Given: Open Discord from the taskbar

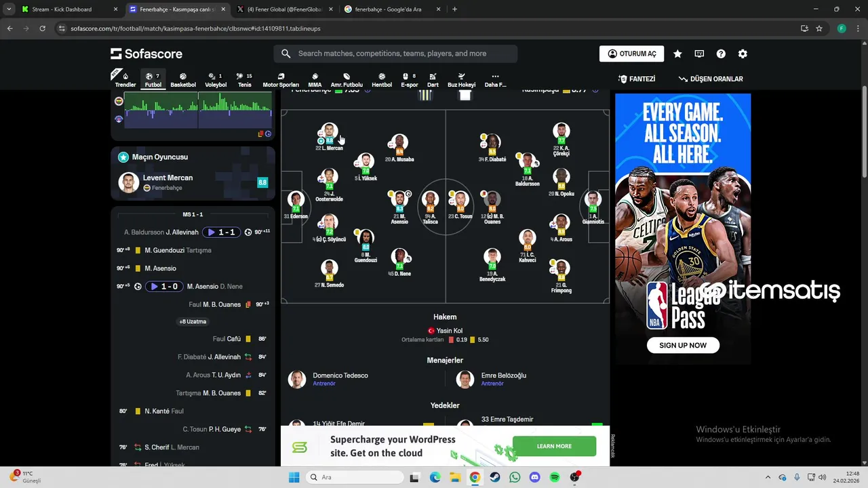Looking at the screenshot, I should pos(535,477).
